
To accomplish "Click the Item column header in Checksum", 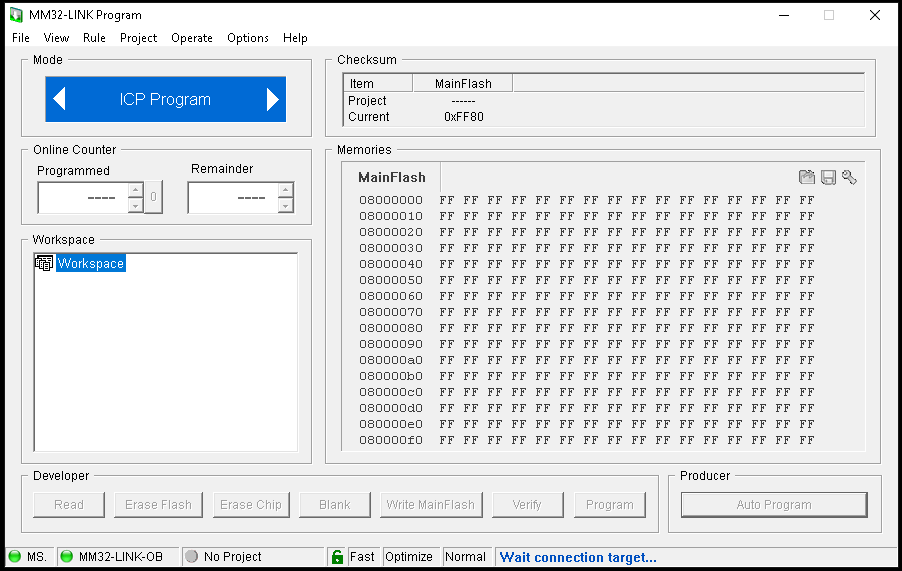I will (378, 83).
